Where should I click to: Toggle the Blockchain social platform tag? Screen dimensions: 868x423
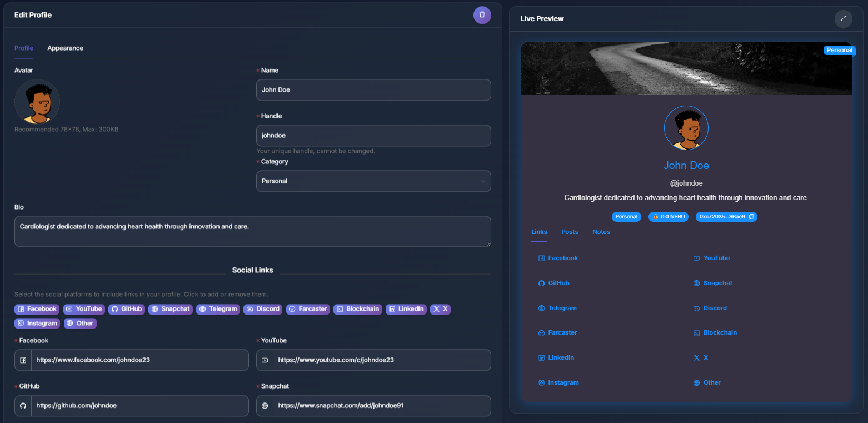click(x=357, y=309)
